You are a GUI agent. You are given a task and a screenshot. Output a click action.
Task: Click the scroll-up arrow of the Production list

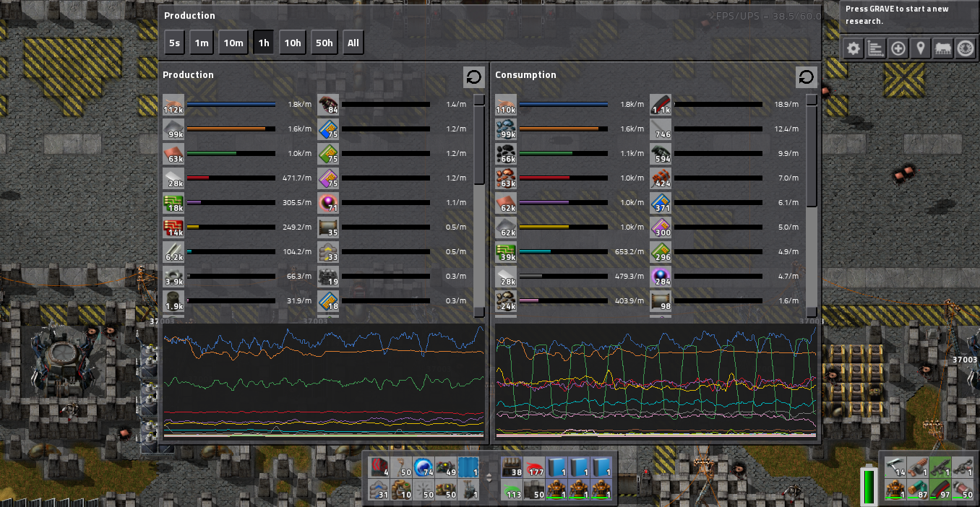tap(479, 100)
